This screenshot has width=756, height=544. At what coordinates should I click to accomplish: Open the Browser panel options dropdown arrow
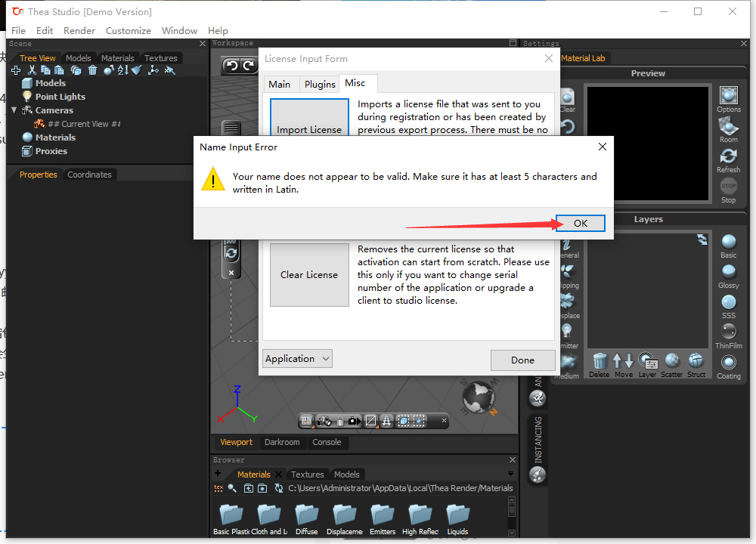(x=510, y=474)
